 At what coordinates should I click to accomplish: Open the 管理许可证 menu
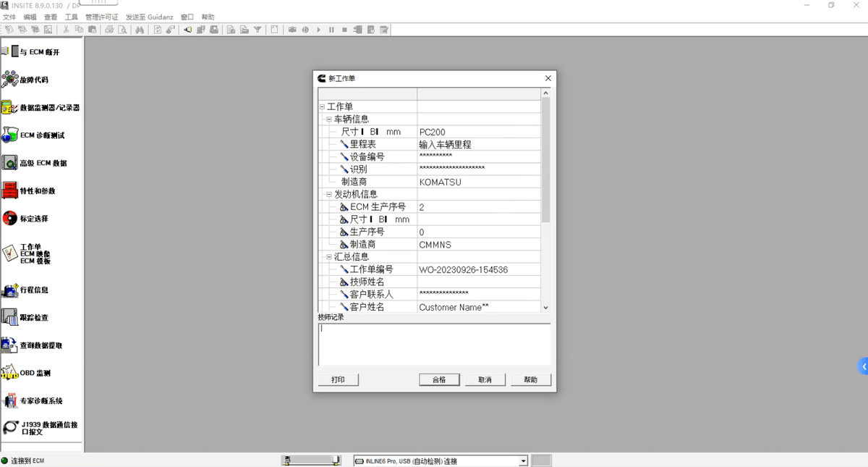101,17
